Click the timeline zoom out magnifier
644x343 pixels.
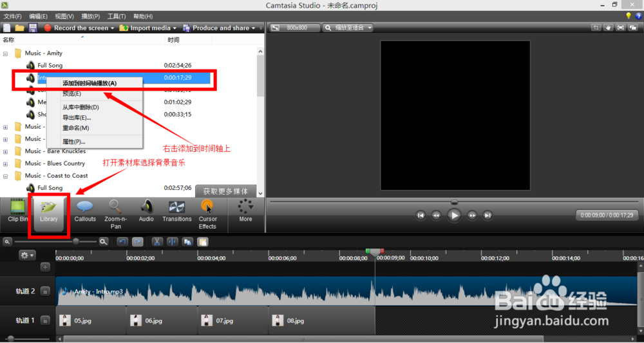pyautogui.click(x=7, y=242)
